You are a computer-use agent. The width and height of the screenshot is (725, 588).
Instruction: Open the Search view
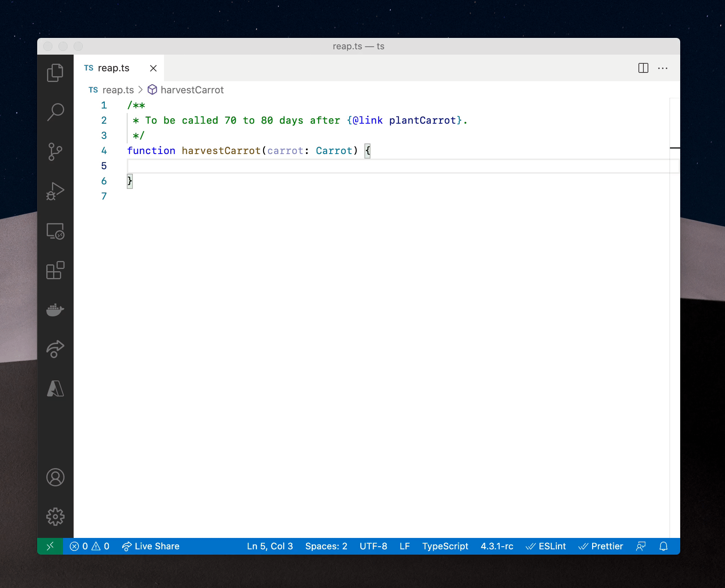point(55,112)
